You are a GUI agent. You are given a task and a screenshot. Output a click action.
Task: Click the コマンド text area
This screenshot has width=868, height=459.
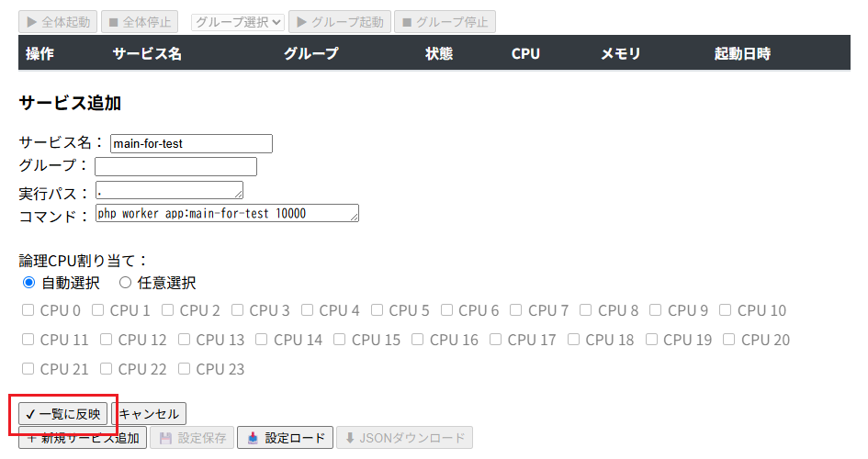[226, 213]
